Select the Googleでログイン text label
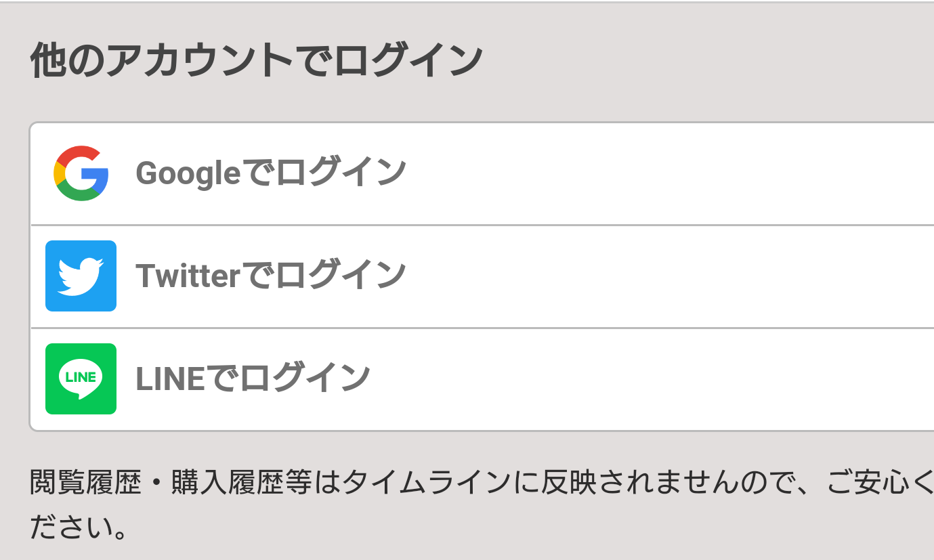934x560 pixels. click(271, 173)
